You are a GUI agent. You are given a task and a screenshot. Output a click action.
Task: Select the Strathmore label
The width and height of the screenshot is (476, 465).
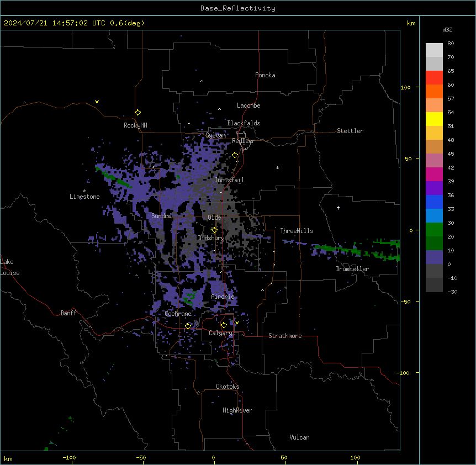(285, 336)
